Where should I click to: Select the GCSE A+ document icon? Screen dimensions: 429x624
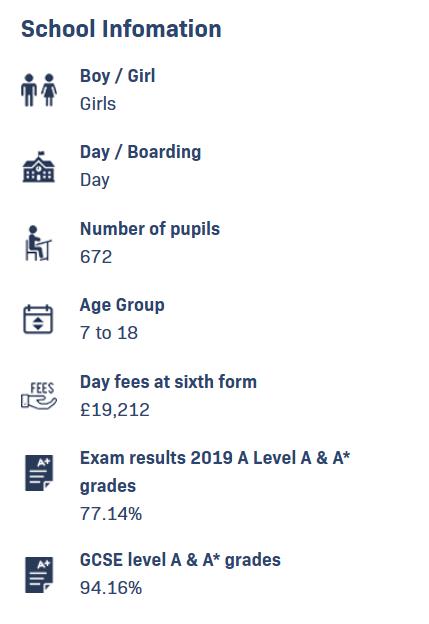[x=39, y=575]
